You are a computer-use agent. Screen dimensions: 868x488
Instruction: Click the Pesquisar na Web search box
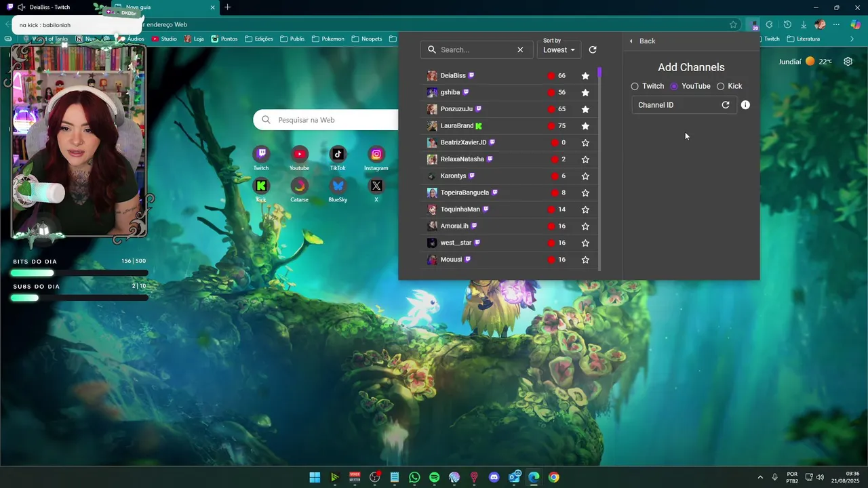coord(325,120)
